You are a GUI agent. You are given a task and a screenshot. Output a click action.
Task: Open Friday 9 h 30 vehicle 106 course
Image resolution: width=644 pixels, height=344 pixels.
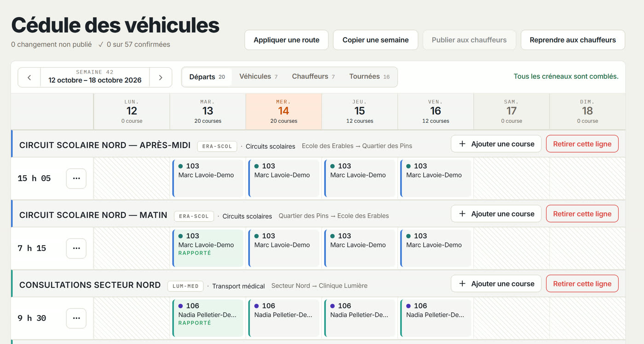tap(436, 318)
